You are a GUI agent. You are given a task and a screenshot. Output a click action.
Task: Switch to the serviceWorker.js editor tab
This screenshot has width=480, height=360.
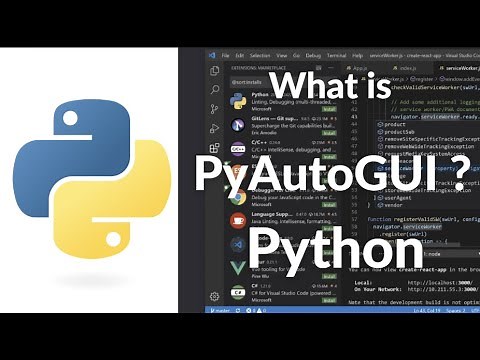[459, 68]
